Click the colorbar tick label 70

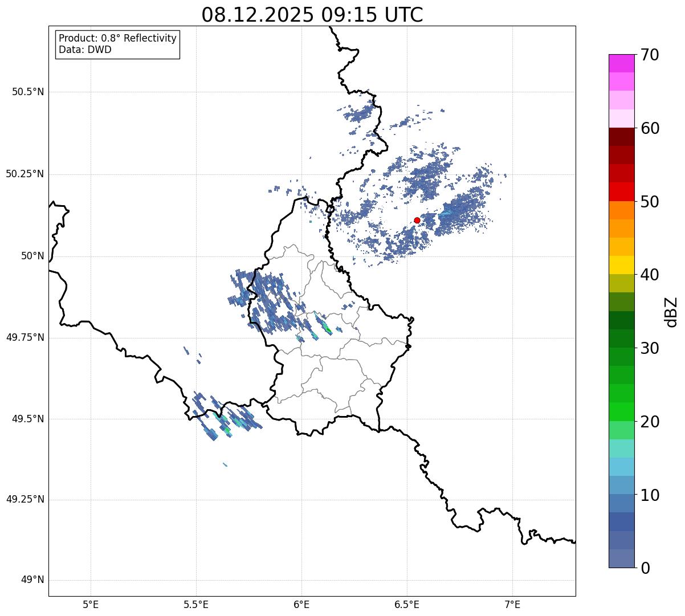click(650, 55)
